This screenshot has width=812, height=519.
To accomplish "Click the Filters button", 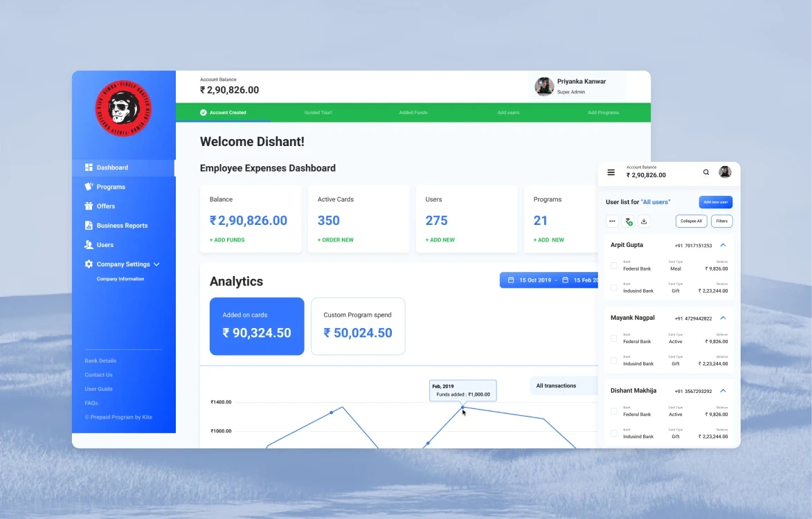I will [722, 221].
